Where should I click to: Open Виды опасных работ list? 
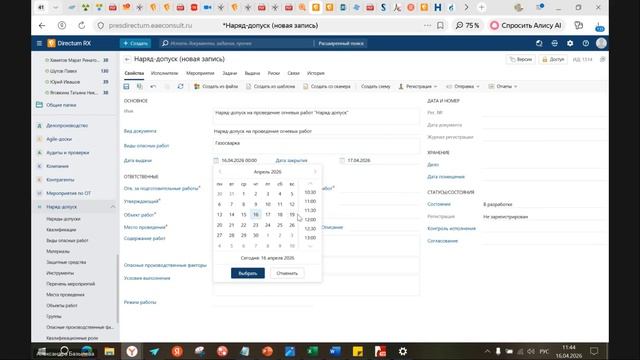click(67, 241)
